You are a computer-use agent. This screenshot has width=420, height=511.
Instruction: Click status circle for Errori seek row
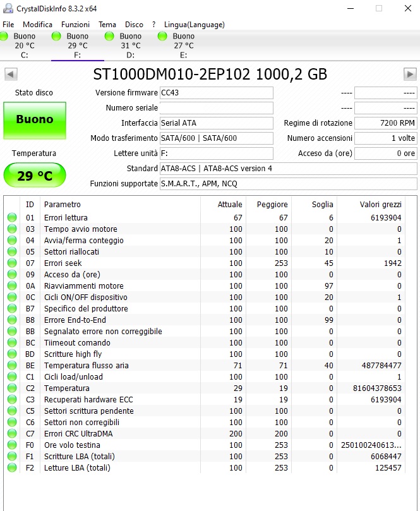coord(12,263)
